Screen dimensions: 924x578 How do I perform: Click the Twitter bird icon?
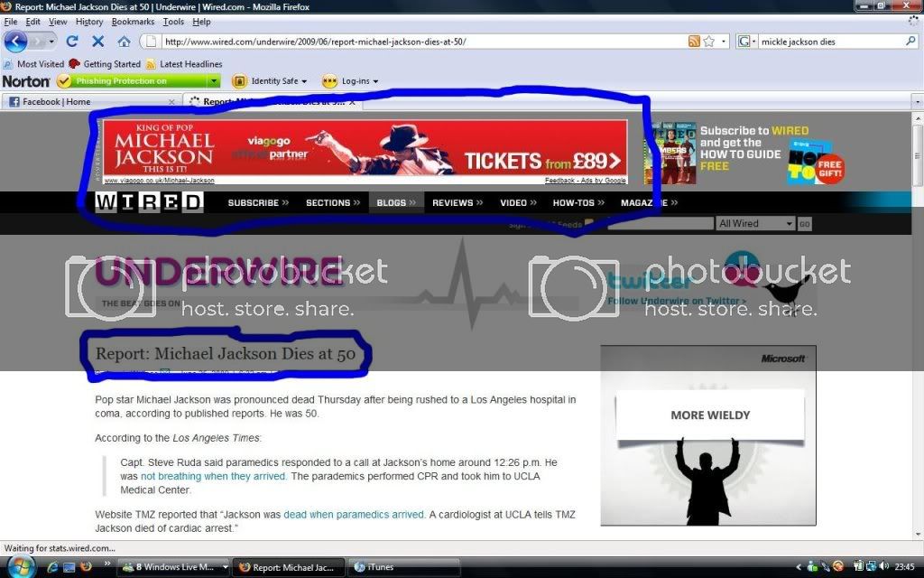pos(789,292)
